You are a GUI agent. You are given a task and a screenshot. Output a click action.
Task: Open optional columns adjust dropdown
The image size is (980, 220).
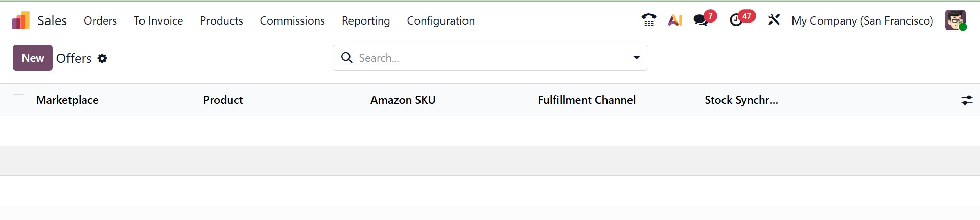point(966,100)
